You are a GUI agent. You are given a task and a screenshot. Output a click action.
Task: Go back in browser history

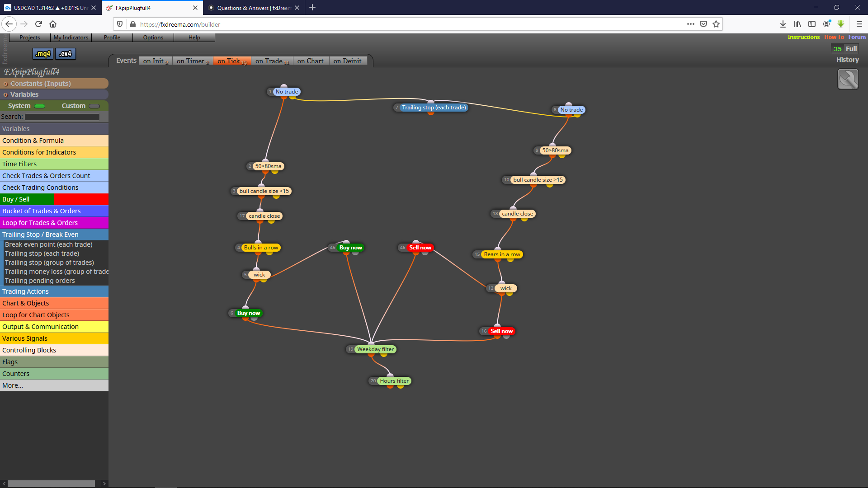pyautogui.click(x=9, y=24)
